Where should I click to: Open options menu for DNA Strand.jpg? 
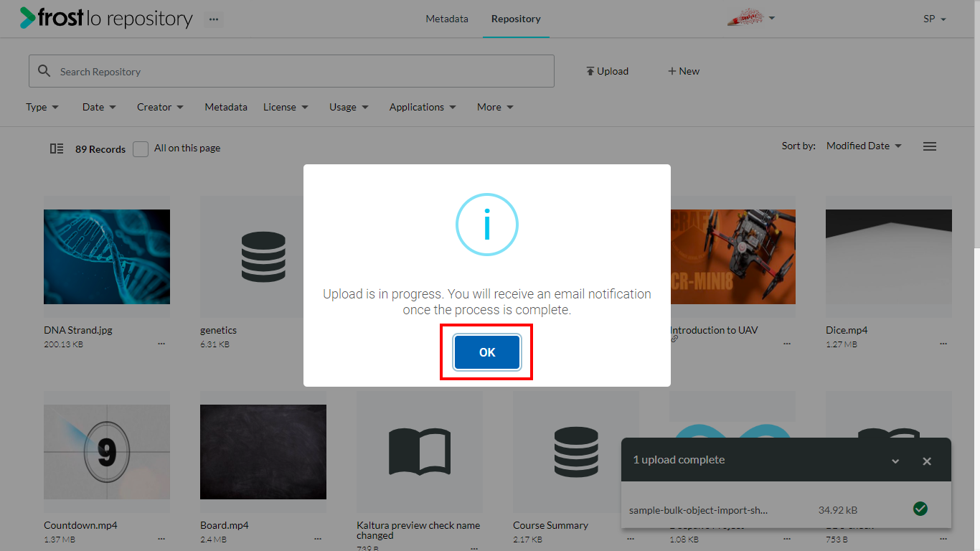pos(161,344)
